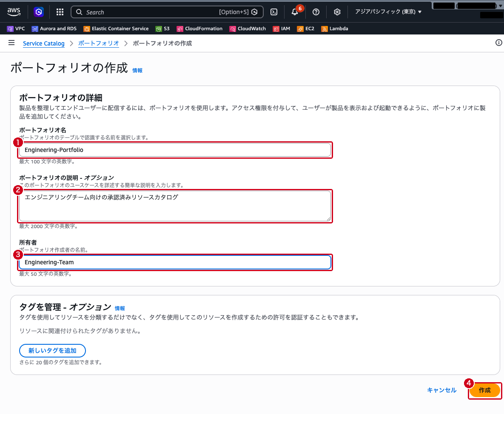Open the IAM shortcut
The image size is (504, 429).
pos(281,29)
